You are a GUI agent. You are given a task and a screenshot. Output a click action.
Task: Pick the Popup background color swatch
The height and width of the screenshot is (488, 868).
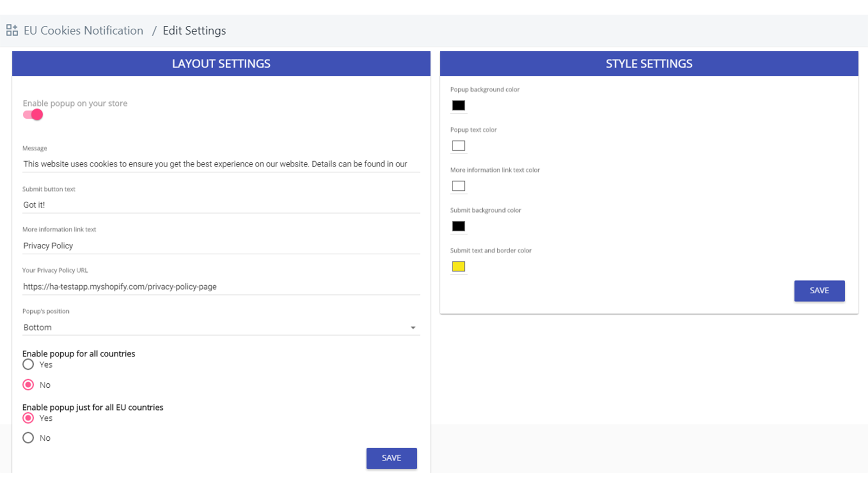458,105
